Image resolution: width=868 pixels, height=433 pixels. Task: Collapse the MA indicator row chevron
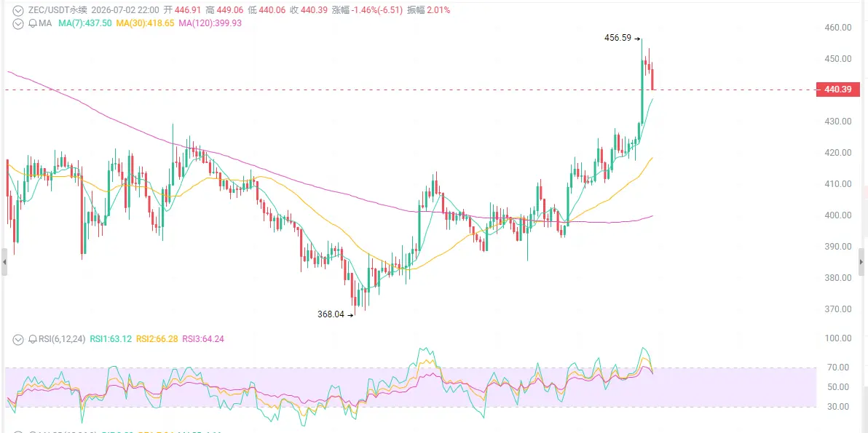pyautogui.click(x=17, y=23)
